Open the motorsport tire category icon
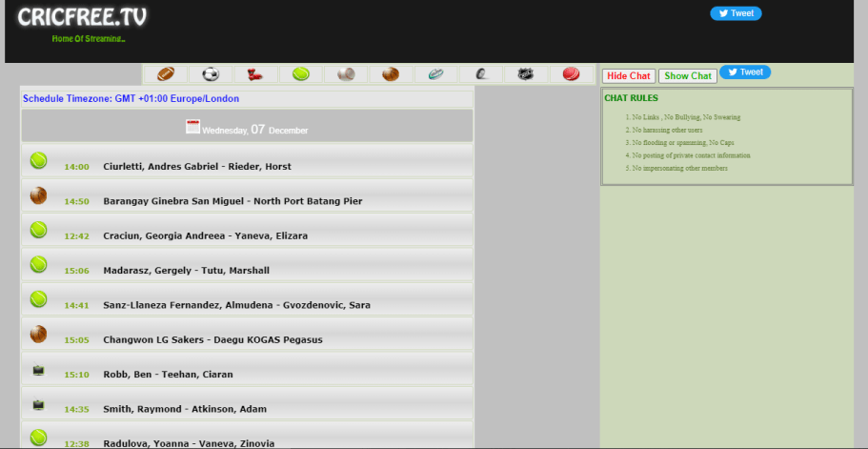 (481, 74)
